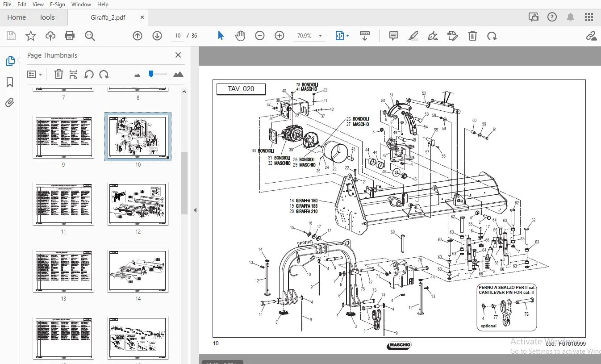Viewport: 601px width, 364px height.
Task: Switch to the Tools tab
Action: (x=47, y=17)
